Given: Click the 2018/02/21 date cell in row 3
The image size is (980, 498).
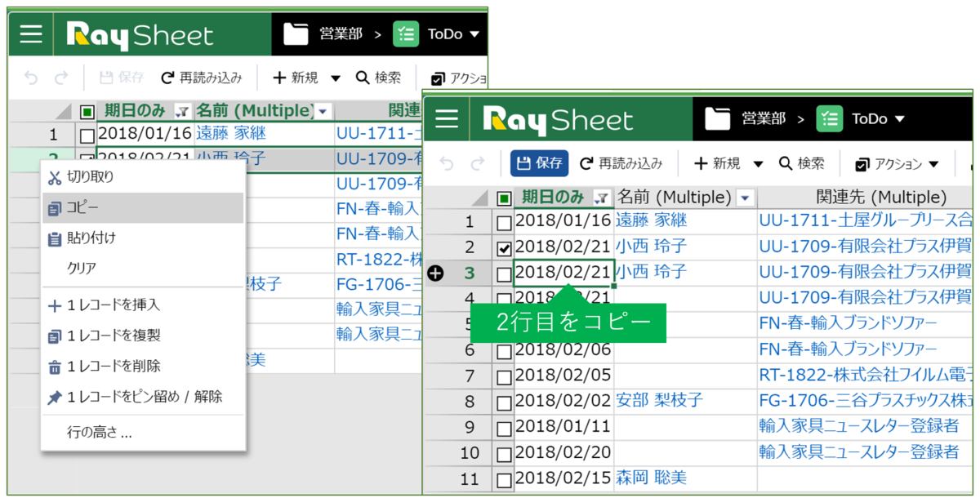Looking at the screenshot, I should [x=563, y=273].
